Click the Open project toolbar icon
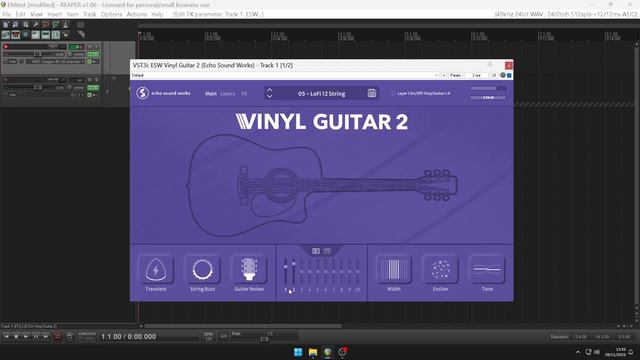 (16, 25)
